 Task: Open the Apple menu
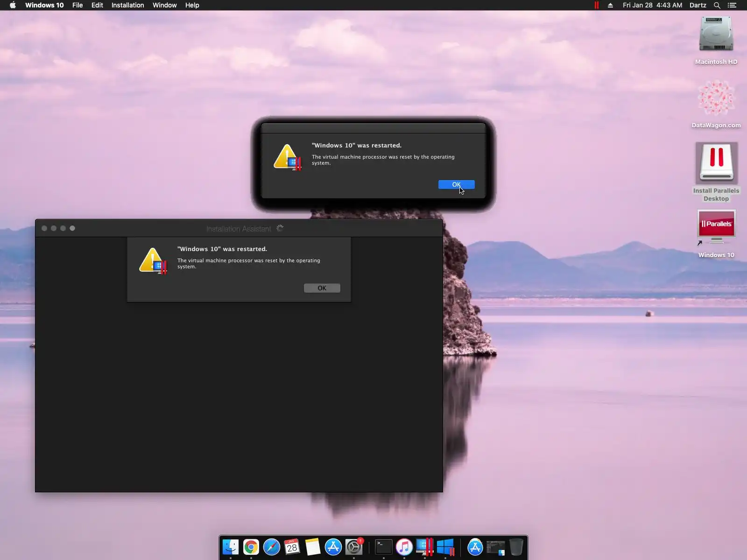pyautogui.click(x=13, y=5)
